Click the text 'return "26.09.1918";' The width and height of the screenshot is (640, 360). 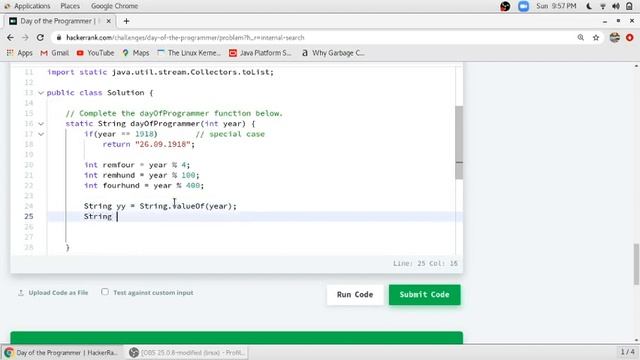pos(149,144)
